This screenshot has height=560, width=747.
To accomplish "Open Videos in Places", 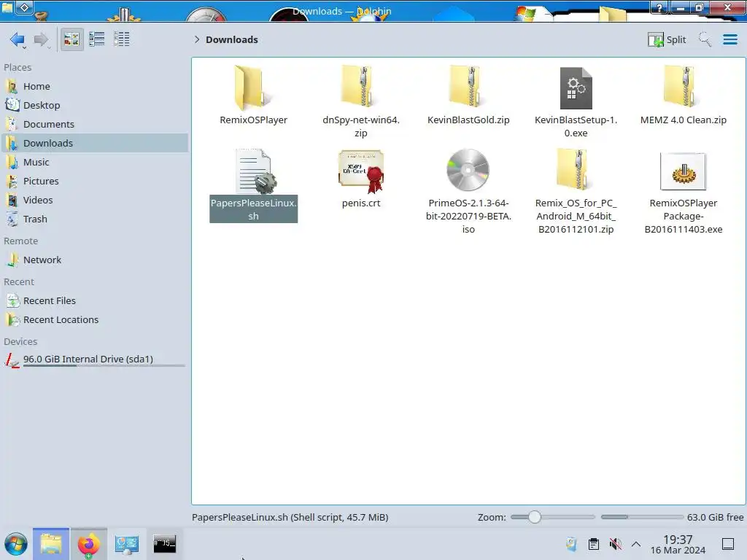I will 94,201.
